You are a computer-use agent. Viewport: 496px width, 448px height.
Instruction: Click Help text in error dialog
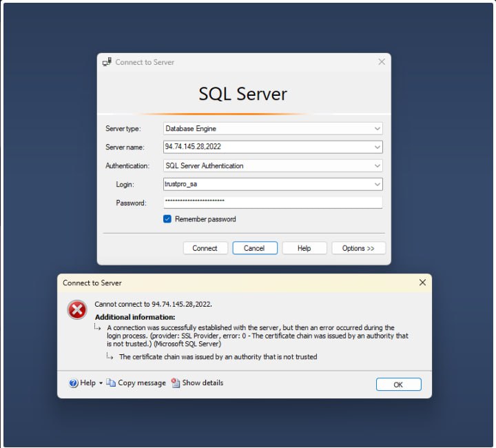pos(87,383)
